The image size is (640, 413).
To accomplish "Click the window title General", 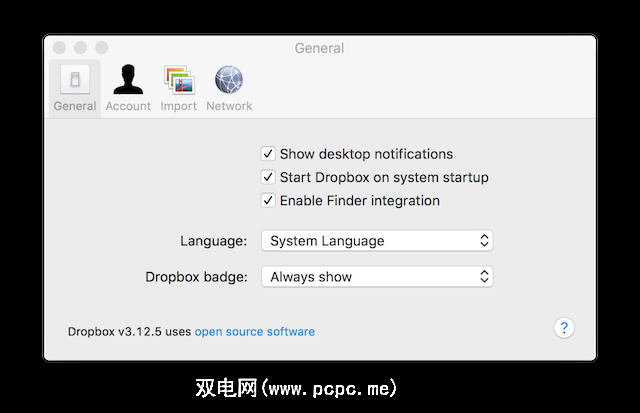I will (x=319, y=48).
